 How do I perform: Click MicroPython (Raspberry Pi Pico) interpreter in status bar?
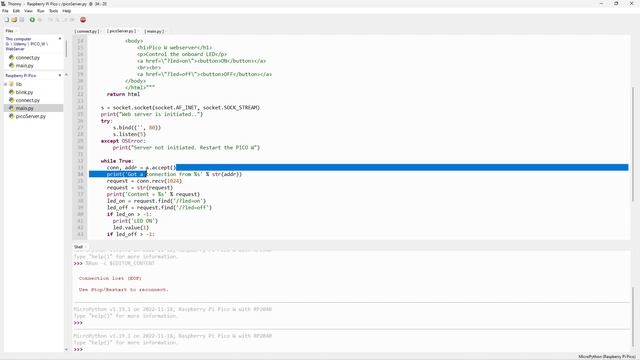tap(607, 356)
